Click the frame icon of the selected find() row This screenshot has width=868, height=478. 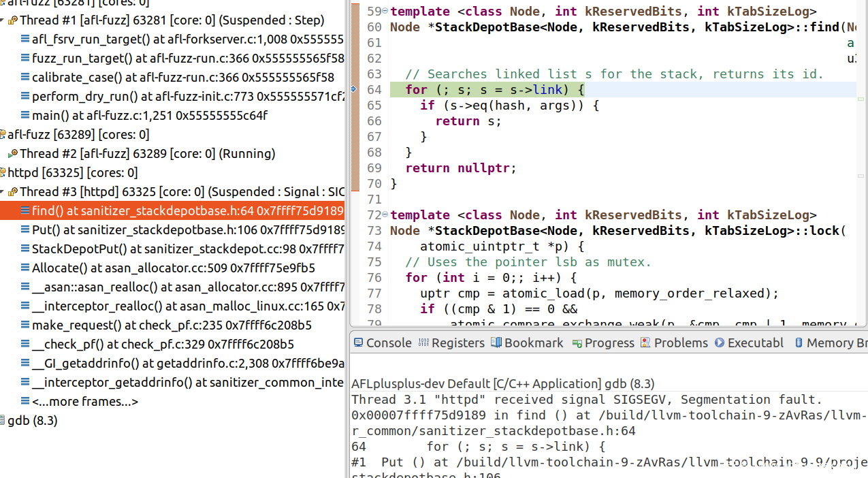[x=25, y=211]
